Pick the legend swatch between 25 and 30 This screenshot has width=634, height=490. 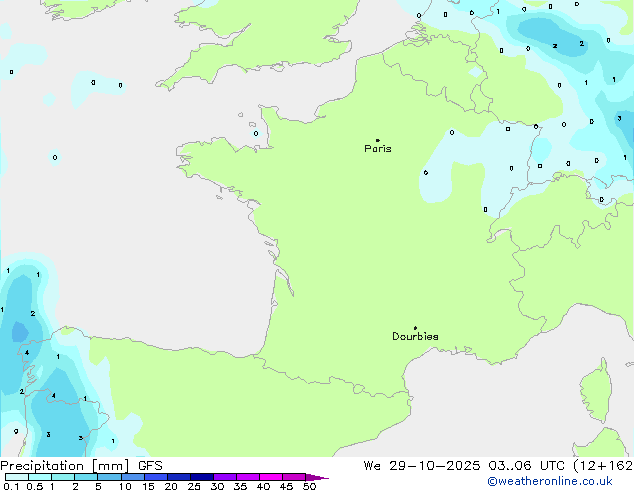click(201, 477)
